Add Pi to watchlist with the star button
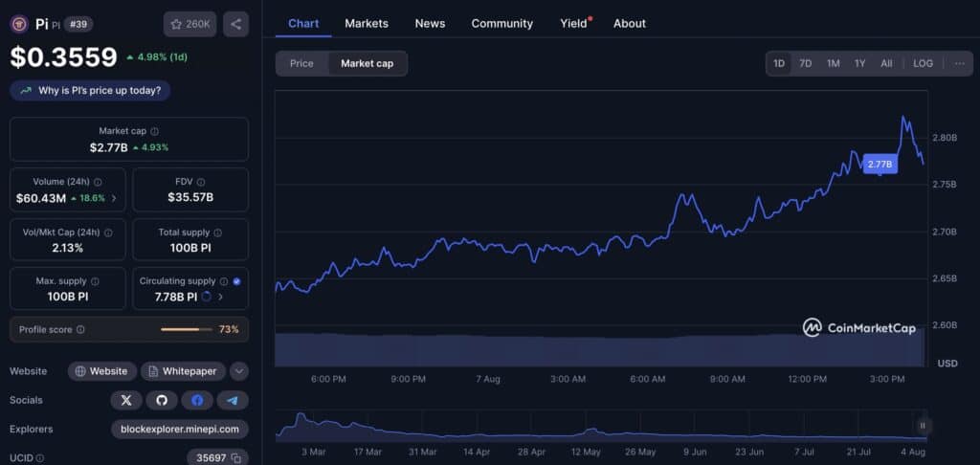 (x=190, y=24)
